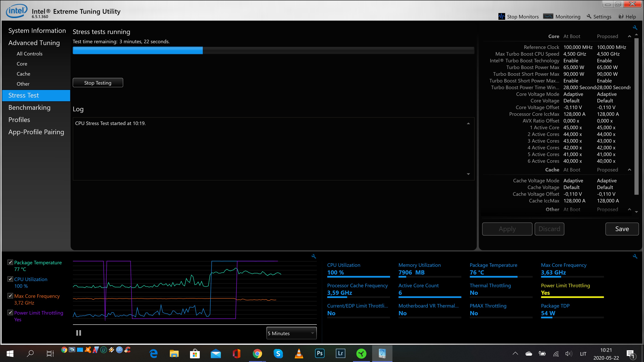Open Photoshop from the taskbar
Screen dimensions: 644x362
[319, 353]
